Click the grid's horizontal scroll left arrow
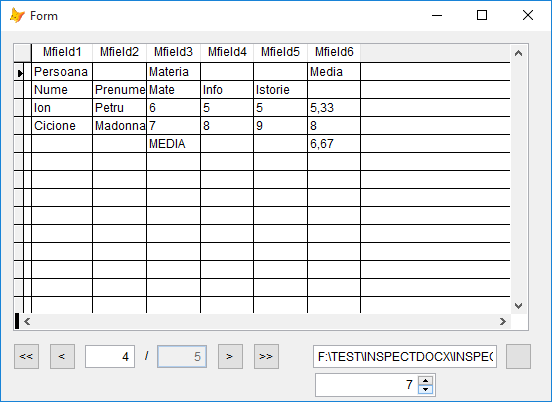This screenshot has width=552, height=402. 27,321
